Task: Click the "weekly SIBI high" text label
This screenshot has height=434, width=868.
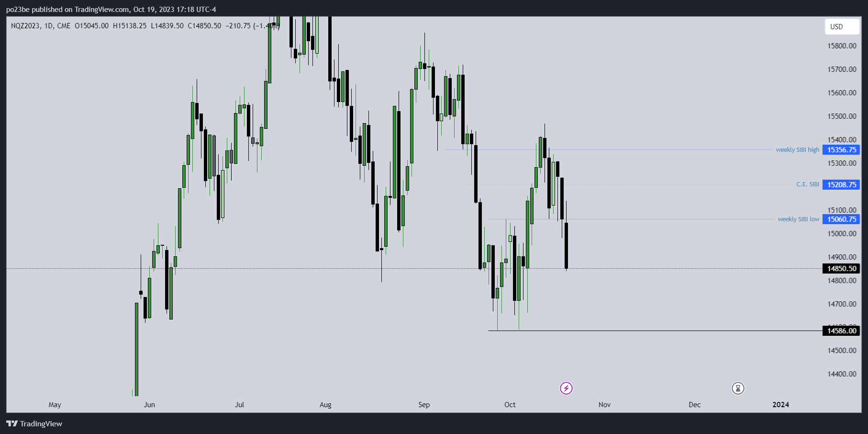Action: coord(797,150)
